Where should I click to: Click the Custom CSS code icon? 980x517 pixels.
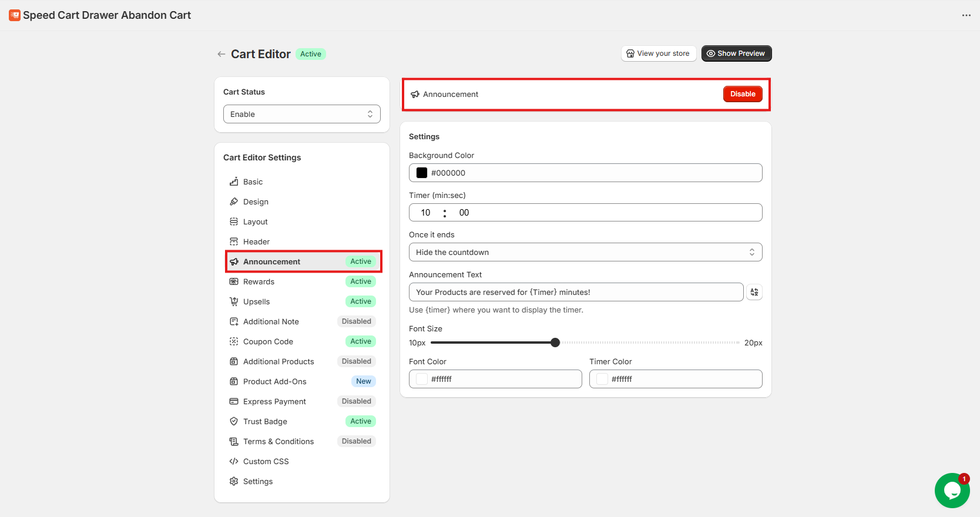[x=234, y=461]
